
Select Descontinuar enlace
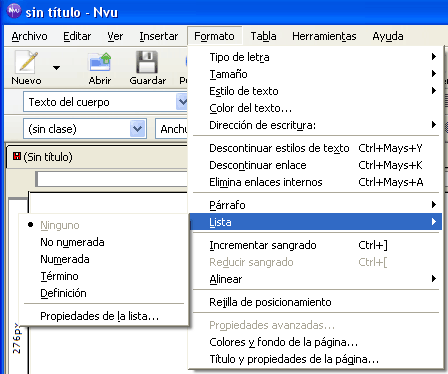pyautogui.click(x=315, y=165)
